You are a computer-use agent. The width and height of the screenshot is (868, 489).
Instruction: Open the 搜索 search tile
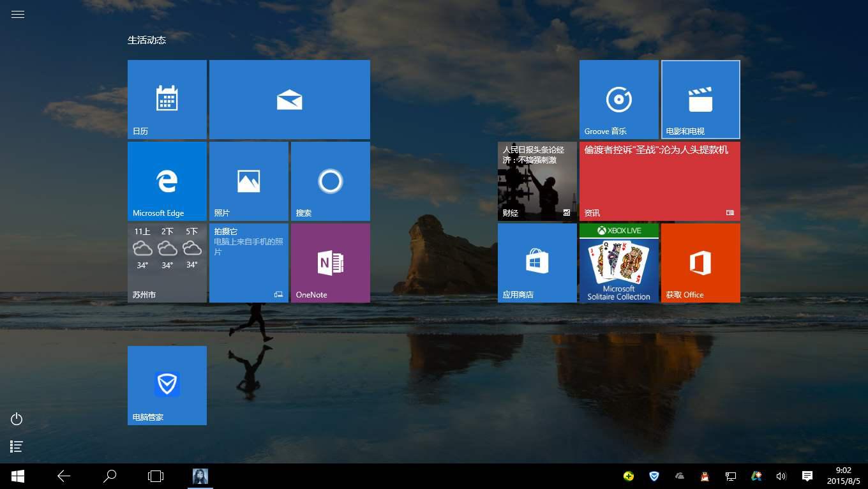point(330,181)
